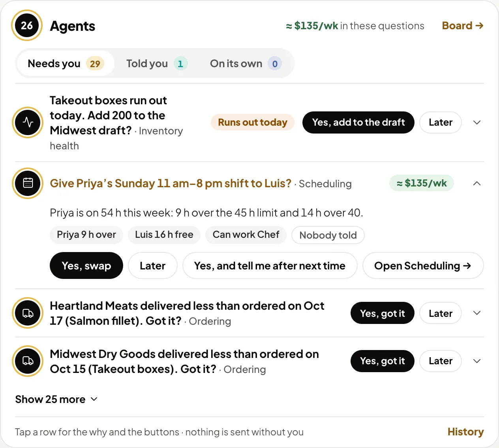This screenshot has width=499, height=448.
Task: Click the Agents heading
Action: (x=73, y=26)
